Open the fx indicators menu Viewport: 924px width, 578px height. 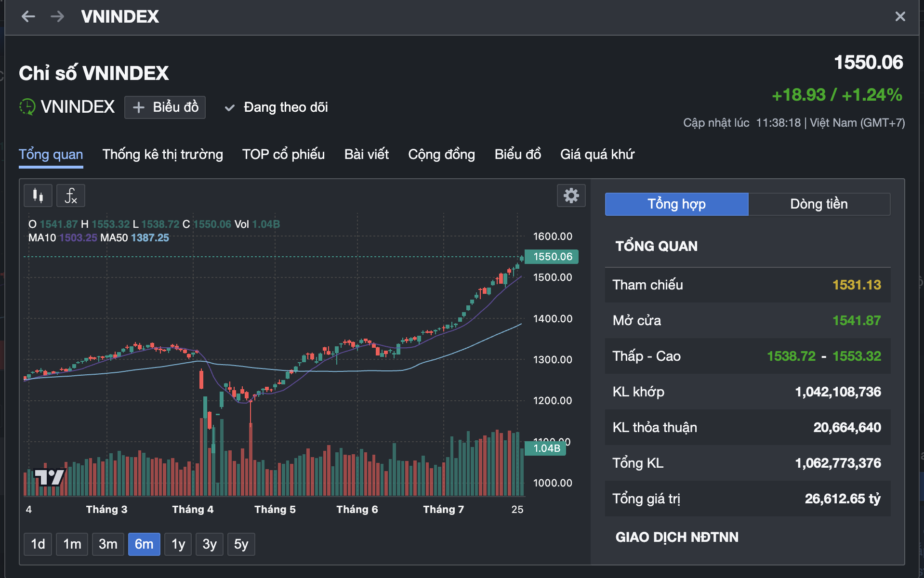tap(71, 196)
